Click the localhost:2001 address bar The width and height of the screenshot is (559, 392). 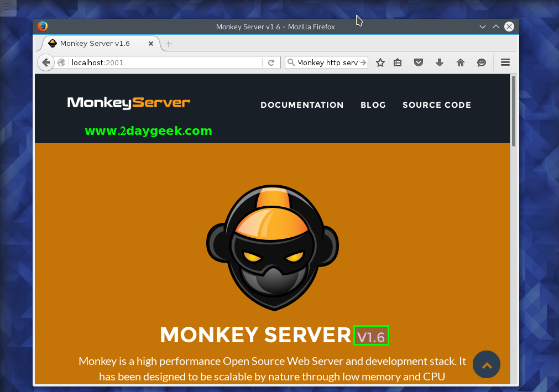[166, 63]
